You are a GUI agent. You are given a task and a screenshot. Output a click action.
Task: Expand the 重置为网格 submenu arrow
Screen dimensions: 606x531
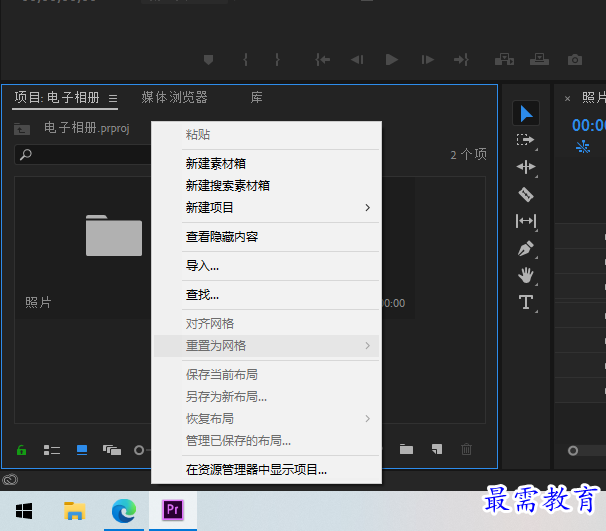tap(368, 345)
